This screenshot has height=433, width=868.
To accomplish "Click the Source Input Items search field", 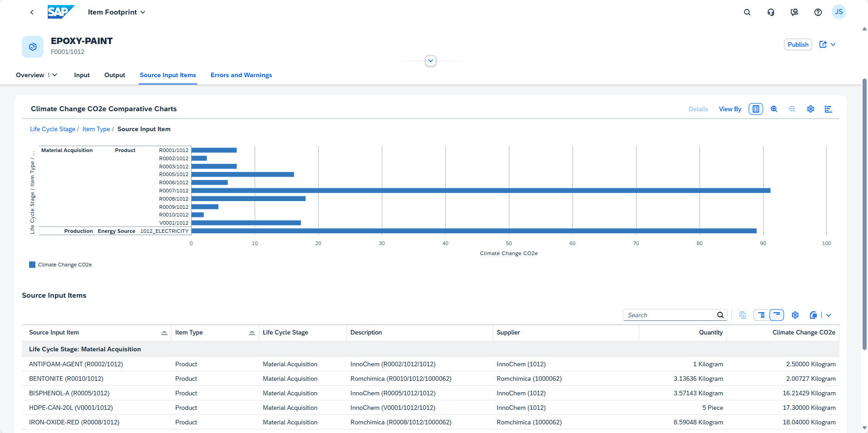I will pyautogui.click(x=670, y=315).
